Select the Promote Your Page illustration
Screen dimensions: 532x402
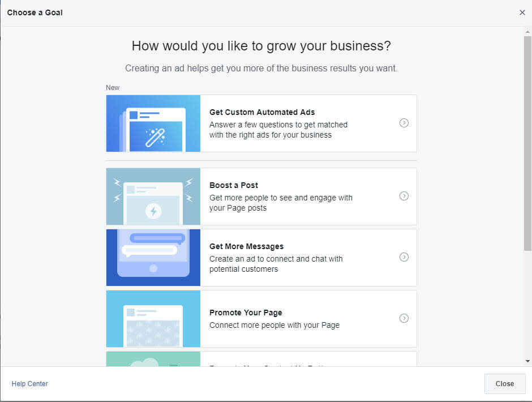pos(153,318)
